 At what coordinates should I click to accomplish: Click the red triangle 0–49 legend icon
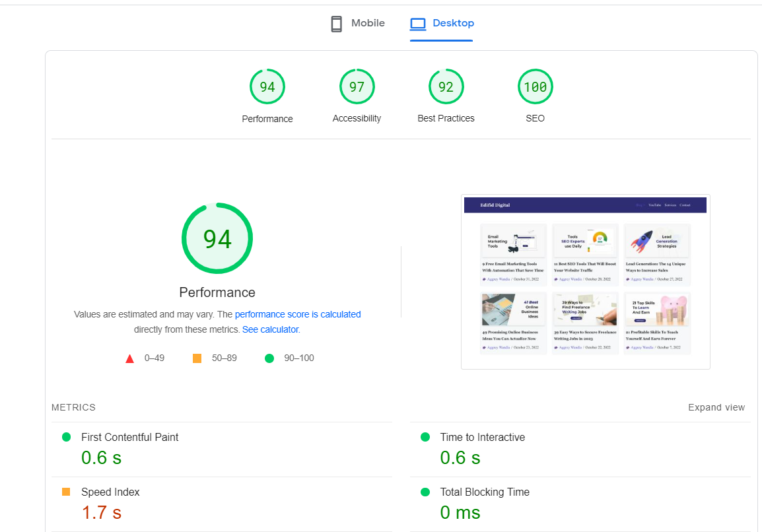[130, 358]
